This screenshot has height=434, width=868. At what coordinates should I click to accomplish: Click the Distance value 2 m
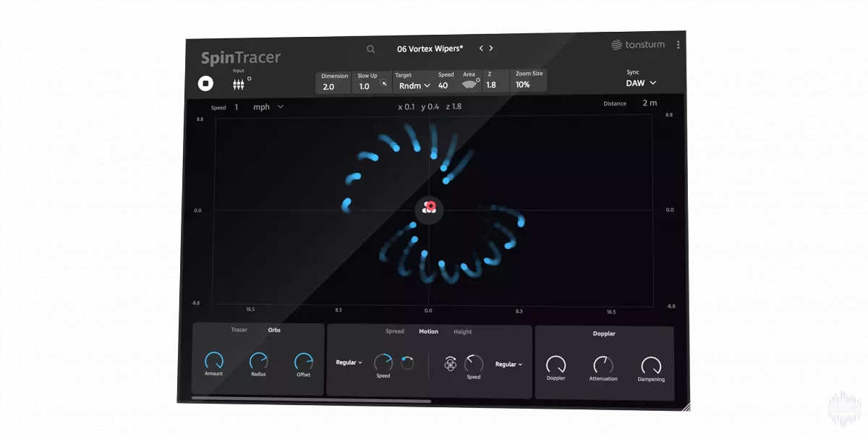[x=650, y=103]
